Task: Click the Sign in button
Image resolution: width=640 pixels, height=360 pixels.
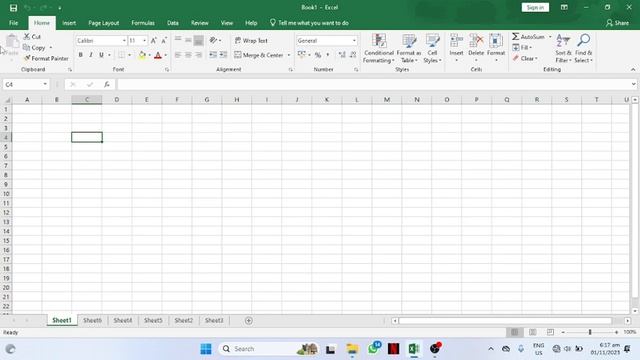Action: pyautogui.click(x=535, y=8)
